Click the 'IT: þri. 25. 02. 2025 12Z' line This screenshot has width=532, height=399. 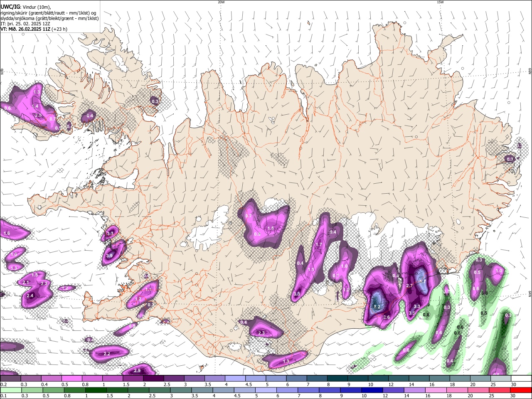25,24
